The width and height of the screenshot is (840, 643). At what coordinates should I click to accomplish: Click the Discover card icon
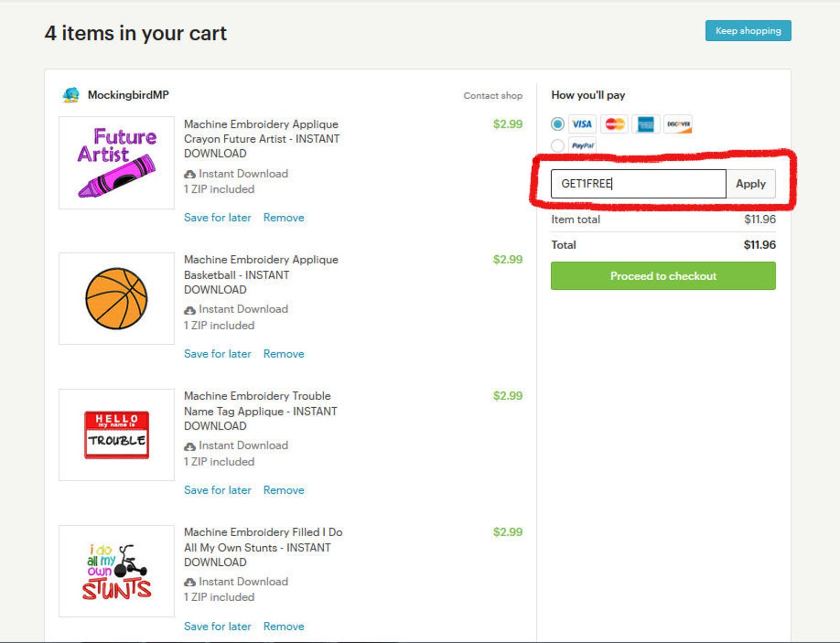(x=678, y=124)
